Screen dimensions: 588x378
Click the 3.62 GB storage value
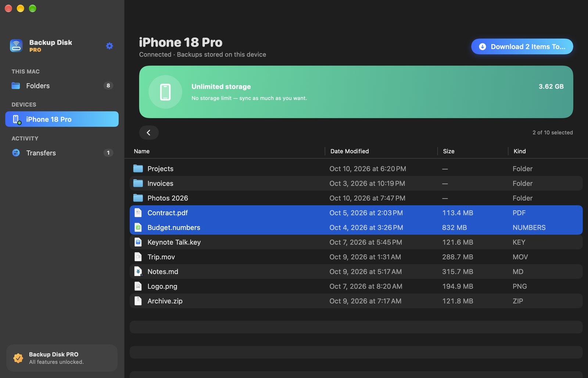[x=551, y=86]
